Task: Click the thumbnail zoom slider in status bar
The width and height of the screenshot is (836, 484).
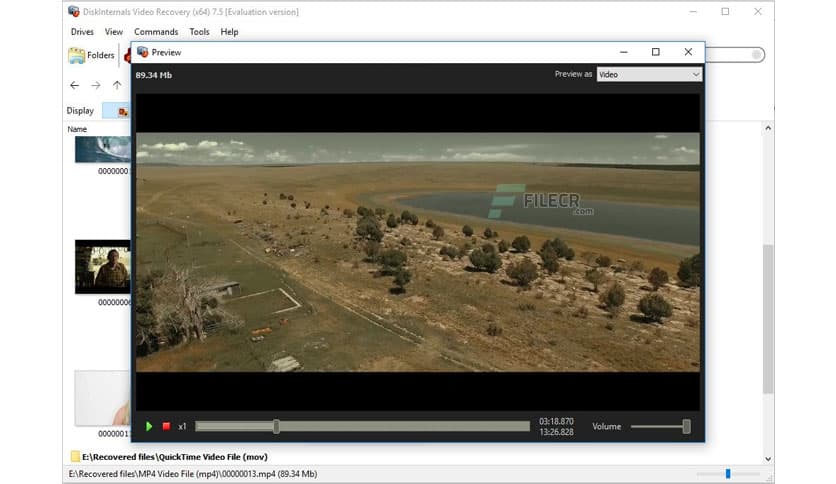Action: pyautogui.click(x=728, y=473)
